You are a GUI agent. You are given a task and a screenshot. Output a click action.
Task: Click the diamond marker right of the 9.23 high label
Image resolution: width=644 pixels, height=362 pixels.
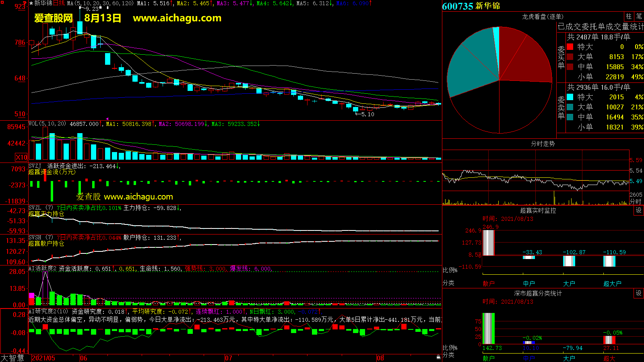coord(107,8)
